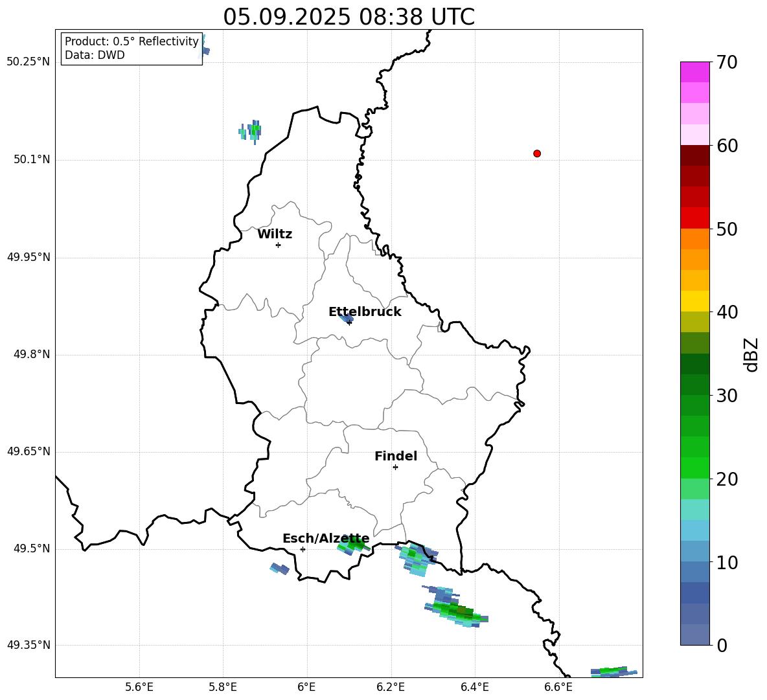Click the 49.5°N latitude label

coord(32,549)
